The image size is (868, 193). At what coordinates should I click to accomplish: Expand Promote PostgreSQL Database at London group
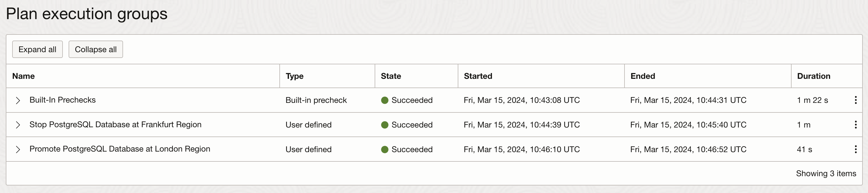(18, 150)
